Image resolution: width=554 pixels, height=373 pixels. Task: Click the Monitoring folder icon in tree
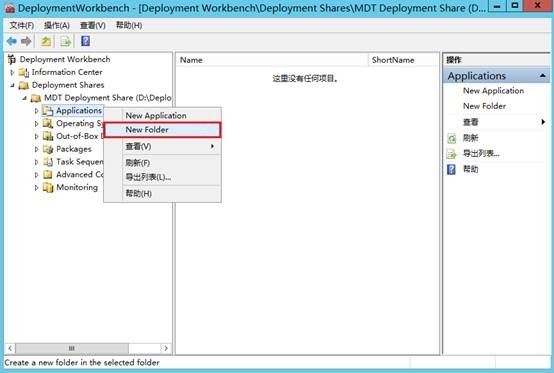[x=48, y=187]
